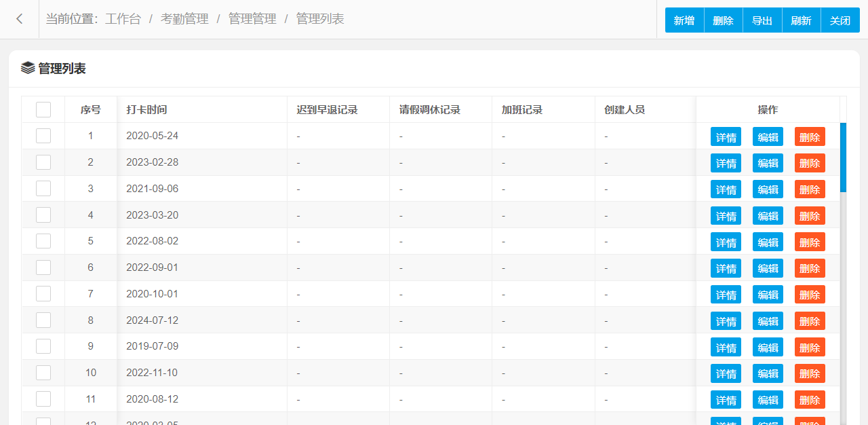
Task: Click 编辑 for row 2020-05-24
Action: [x=768, y=136]
